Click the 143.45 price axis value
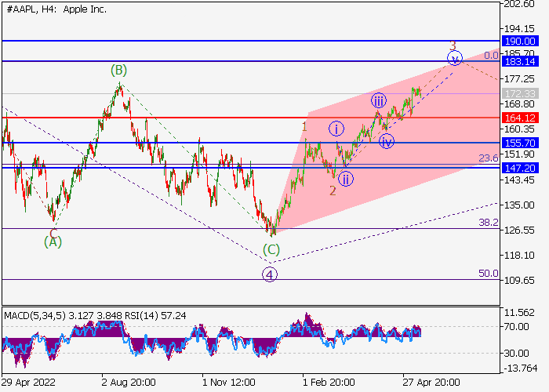The height and width of the screenshot is (392, 549). point(519,180)
